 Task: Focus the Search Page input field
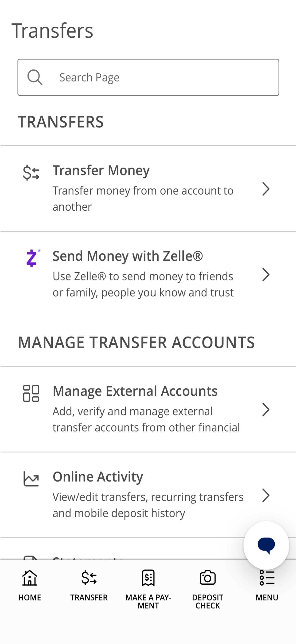pyautogui.click(x=148, y=77)
